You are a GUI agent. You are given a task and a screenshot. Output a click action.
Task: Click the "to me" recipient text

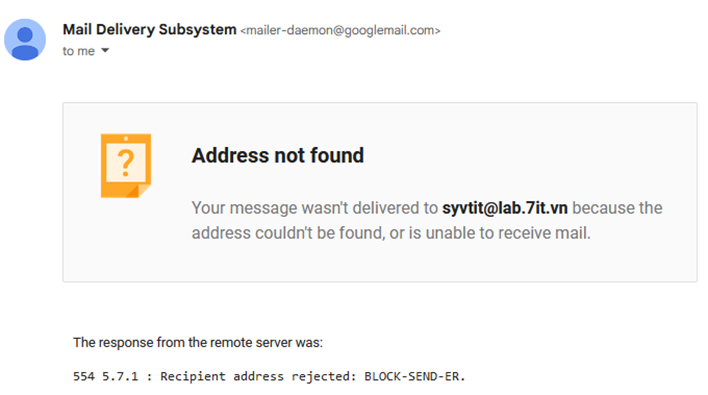pyautogui.click(x=79, y=51)
